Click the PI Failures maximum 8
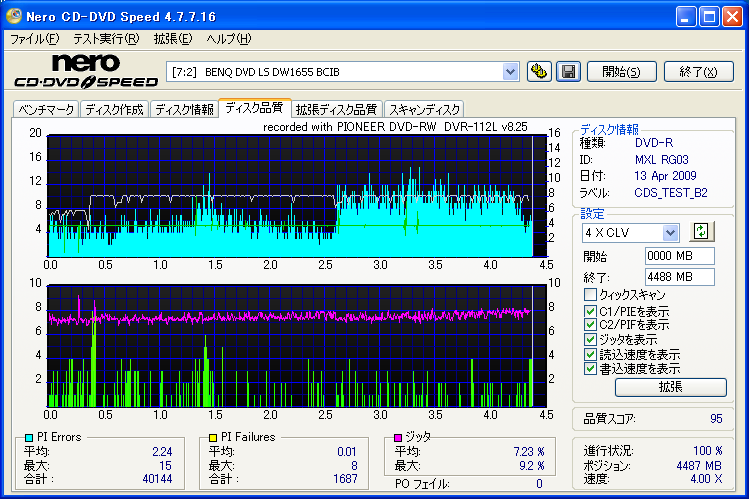 click(354, 465)
